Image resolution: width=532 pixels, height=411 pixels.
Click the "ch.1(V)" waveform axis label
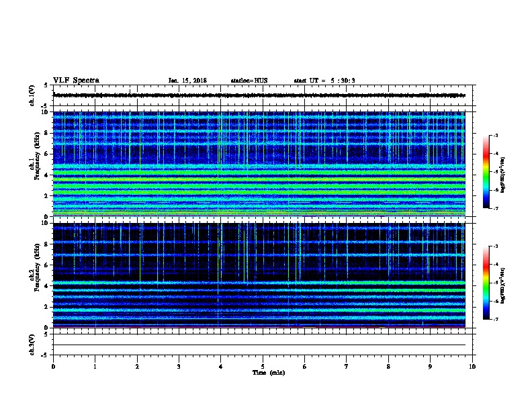click(x=32, y=95)
